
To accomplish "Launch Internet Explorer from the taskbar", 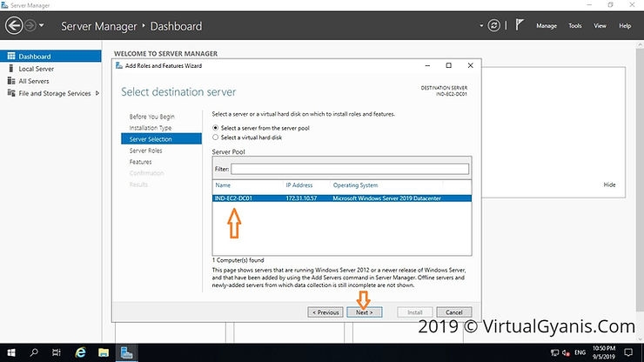I will click(x=81, y=352).
